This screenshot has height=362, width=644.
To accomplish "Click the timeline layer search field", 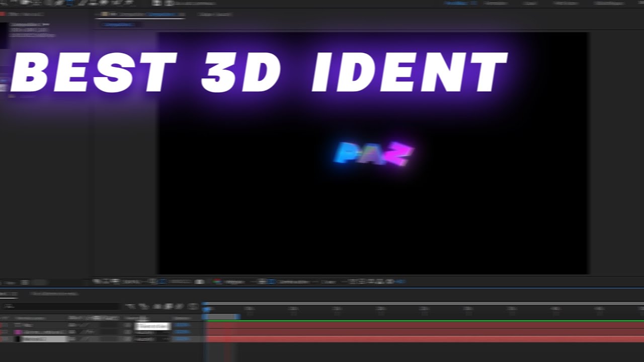I will tap(60, 306).
